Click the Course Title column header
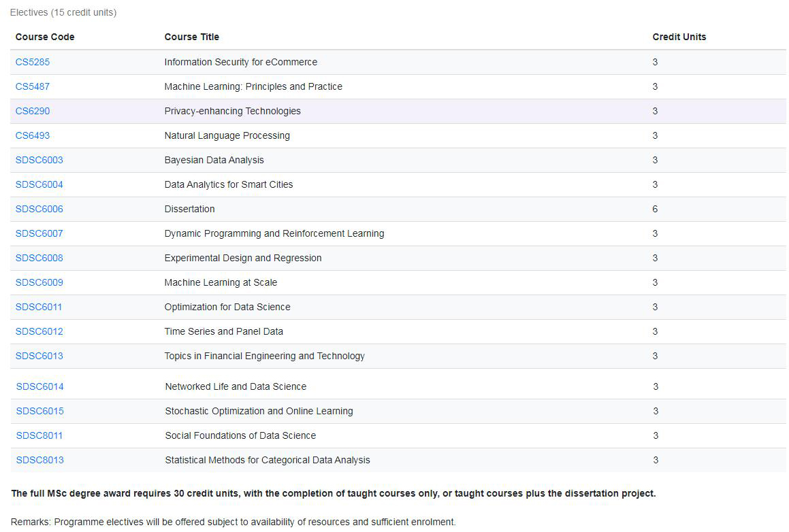 192,37
